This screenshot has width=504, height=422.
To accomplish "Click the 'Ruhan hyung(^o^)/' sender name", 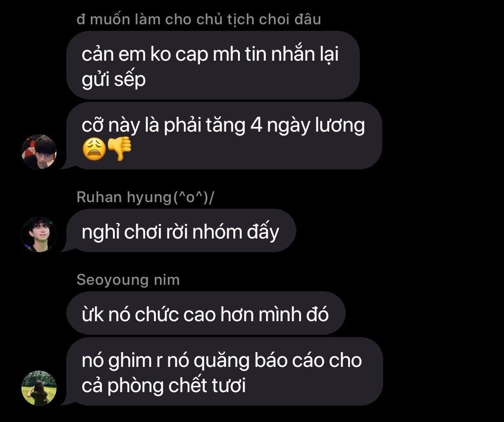I will pos(145,197).
